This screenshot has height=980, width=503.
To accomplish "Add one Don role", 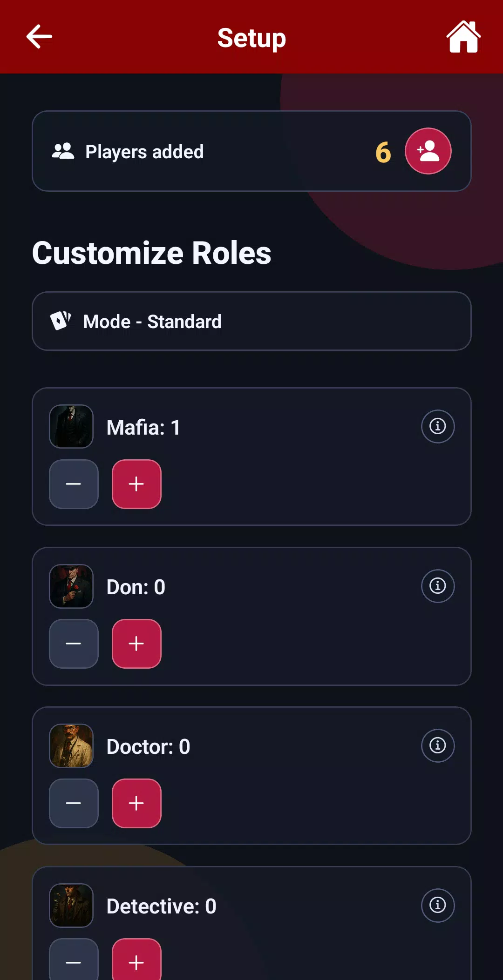I will tap(136, 644).
